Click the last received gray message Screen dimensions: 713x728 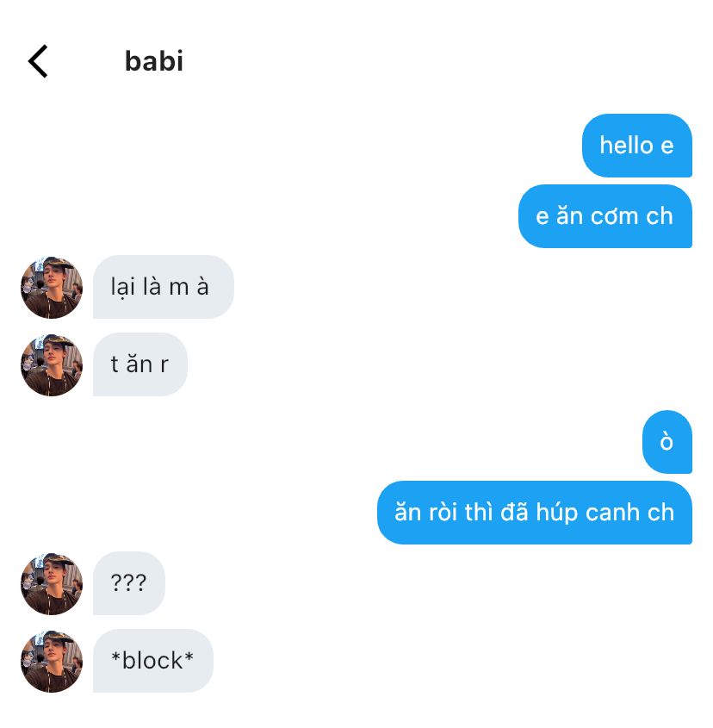point(153,661)
